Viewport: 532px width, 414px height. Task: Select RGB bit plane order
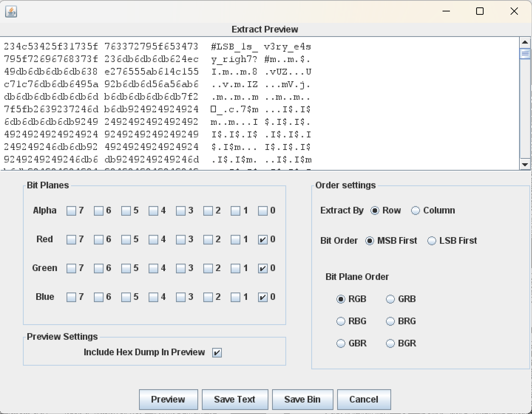pyautogui.click(x=341, y=299)
